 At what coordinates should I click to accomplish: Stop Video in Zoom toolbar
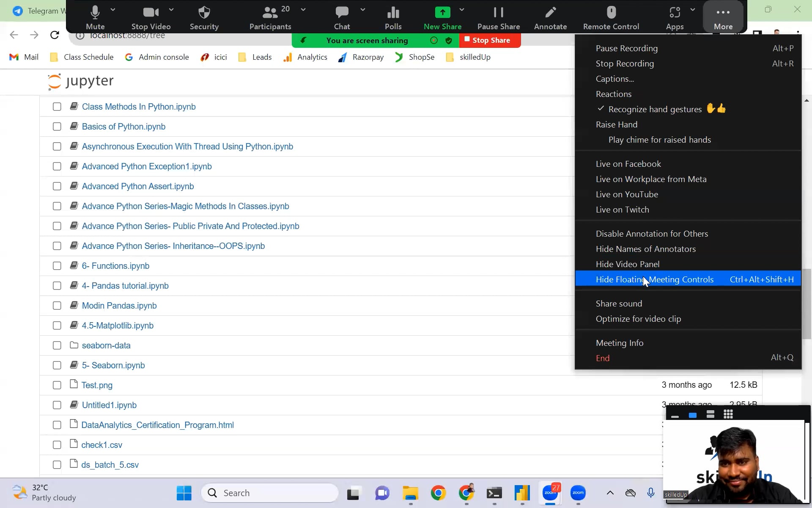coord(151,18)
